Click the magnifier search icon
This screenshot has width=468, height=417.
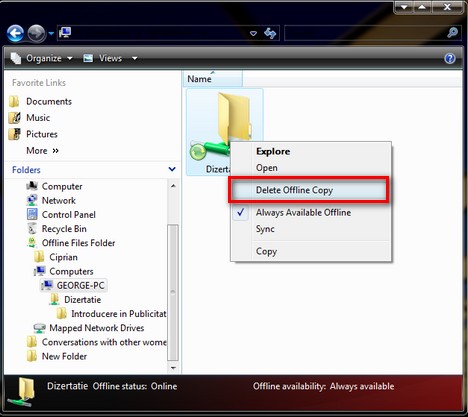(x=452, y=33)
